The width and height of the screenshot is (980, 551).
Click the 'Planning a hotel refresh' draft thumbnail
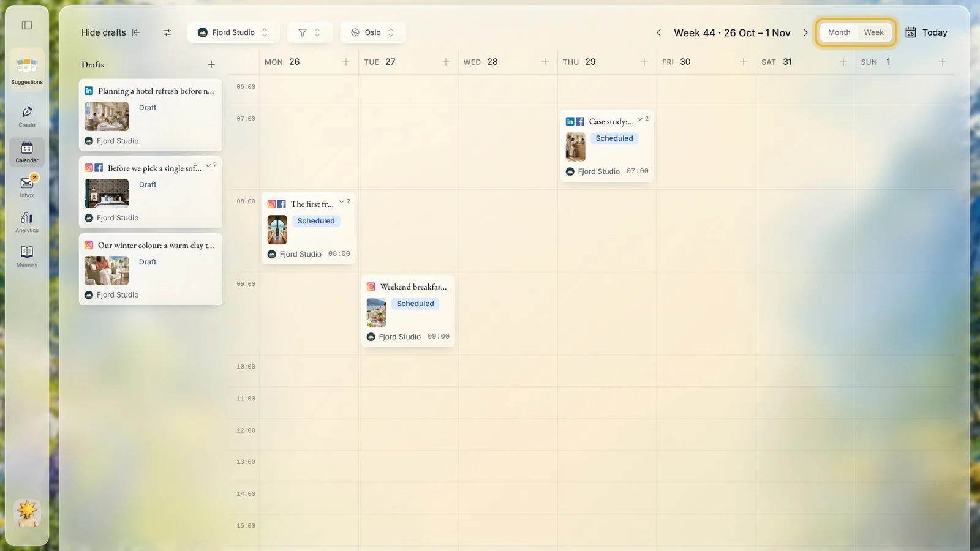[x=107, y=116]
